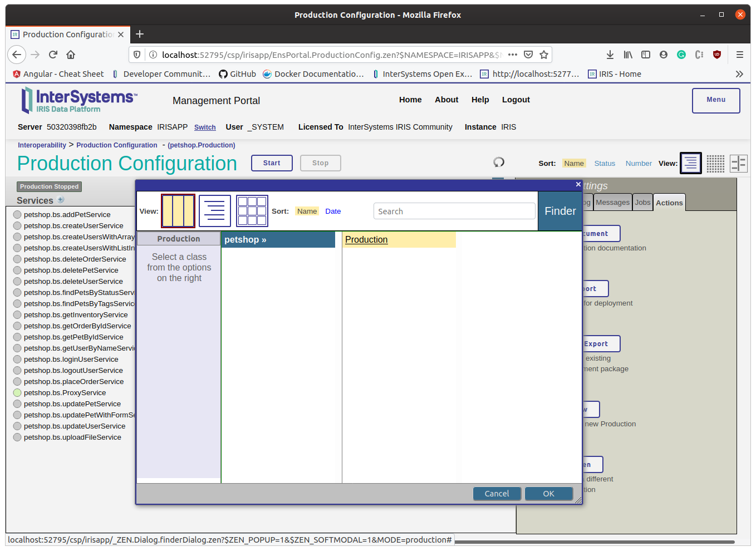Sort Finder items by Name
The height and width of the screenshot is (551, 756).
(x=307, y=211)
